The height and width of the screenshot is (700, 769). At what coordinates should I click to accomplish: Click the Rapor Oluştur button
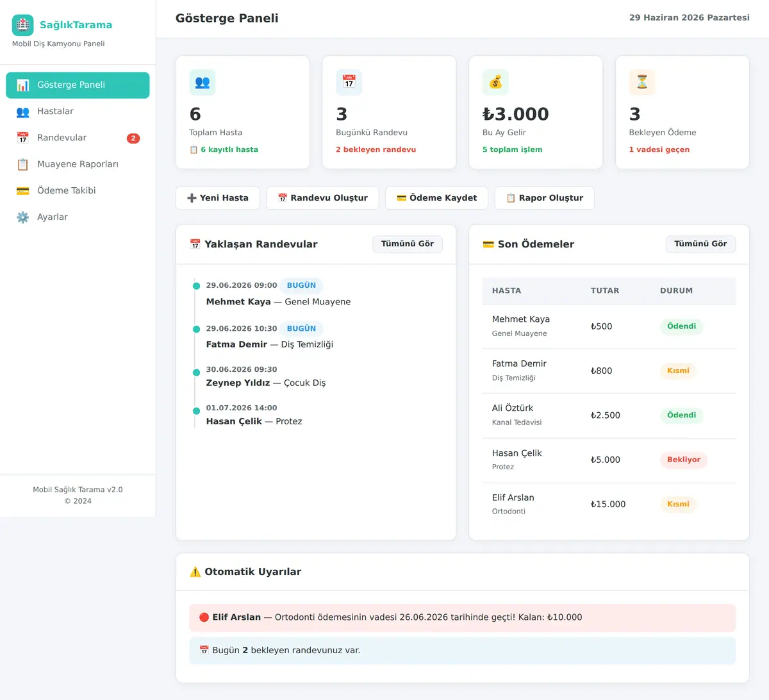click(545, 198)
